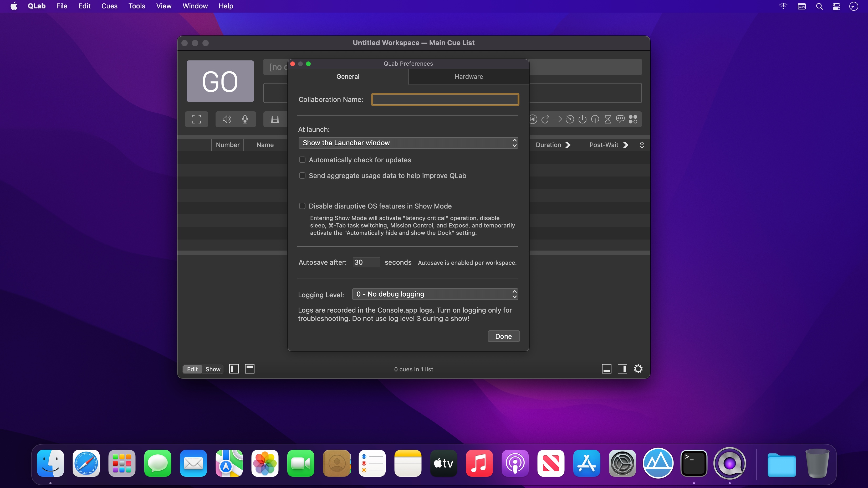
Task: Open Post-Wait expander in cue inspector
Action: tap(626, 145)
